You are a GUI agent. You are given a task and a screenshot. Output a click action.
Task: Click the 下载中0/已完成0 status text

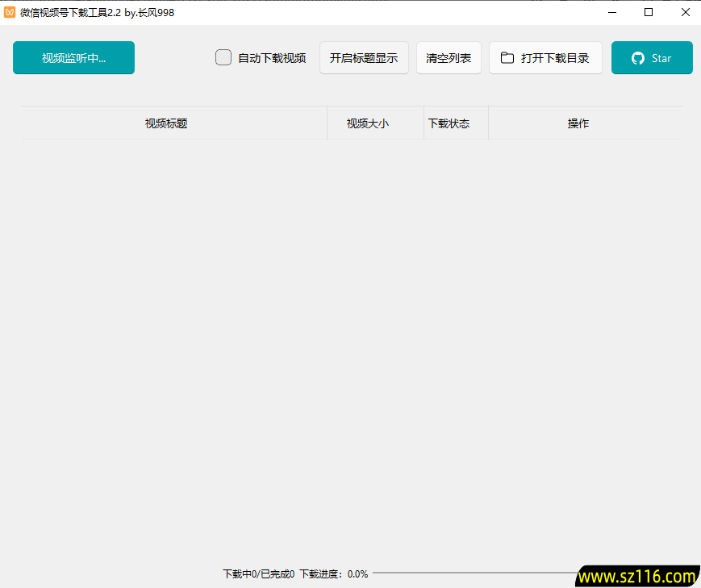(x=258, y=574)
